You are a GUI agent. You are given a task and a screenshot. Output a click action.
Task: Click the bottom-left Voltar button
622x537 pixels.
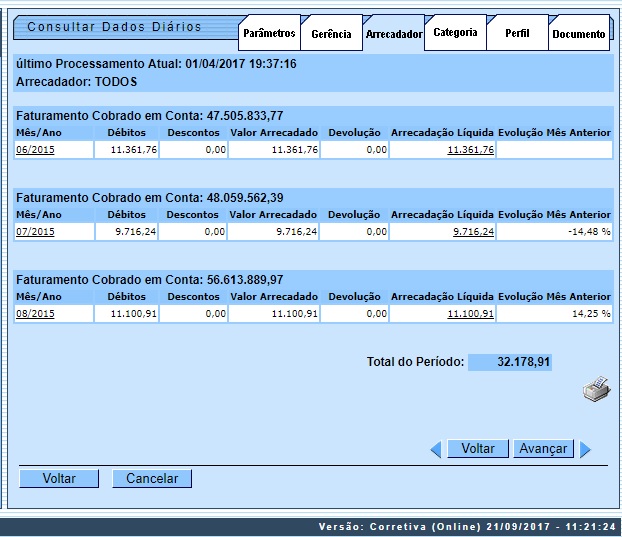tap(59, 479)
